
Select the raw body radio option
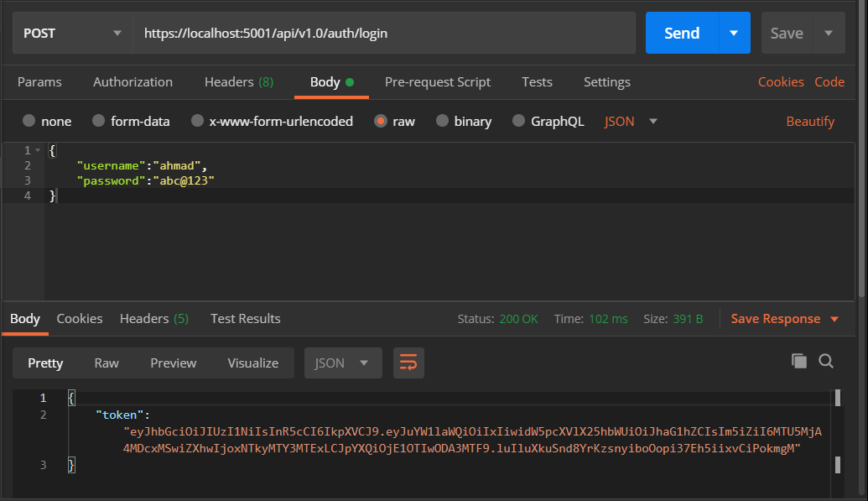394,122
